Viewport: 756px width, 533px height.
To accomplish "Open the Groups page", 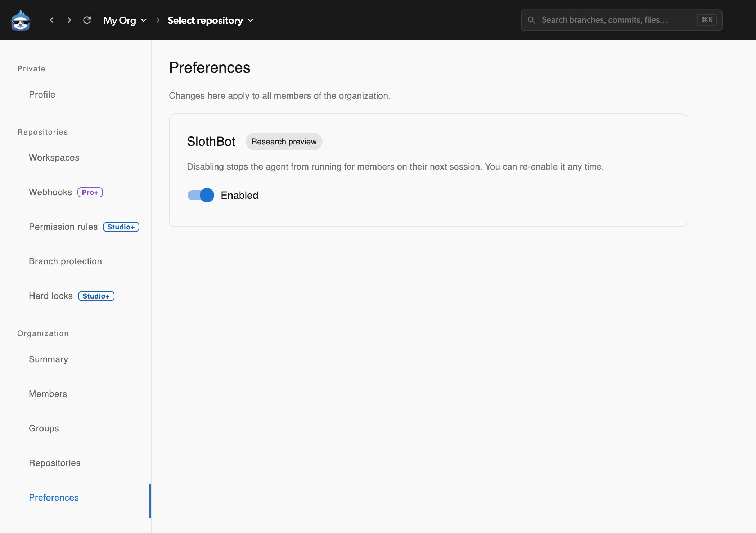I will coord(44,428).
